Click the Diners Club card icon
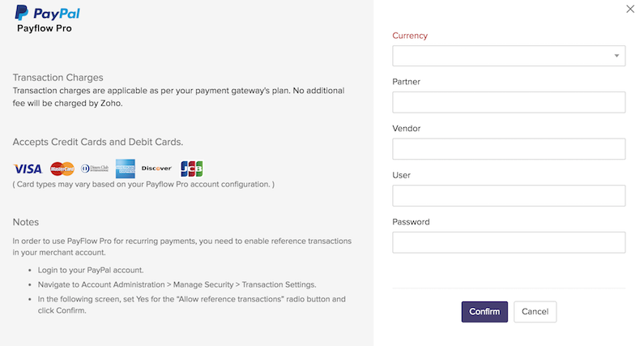Image resolution: width=644 pixels, height=346 pixels. (95, 169)
